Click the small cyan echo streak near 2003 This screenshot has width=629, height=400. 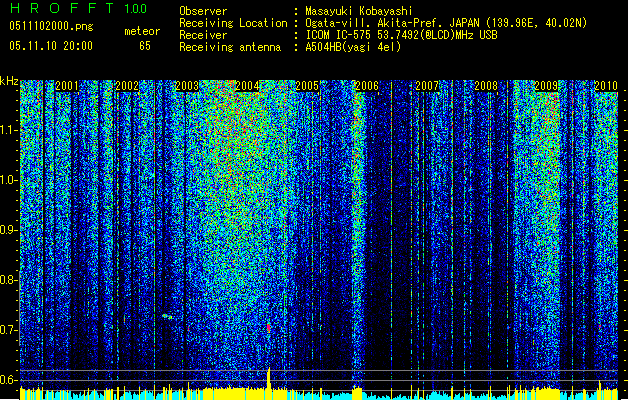click(x=167, y=317)
